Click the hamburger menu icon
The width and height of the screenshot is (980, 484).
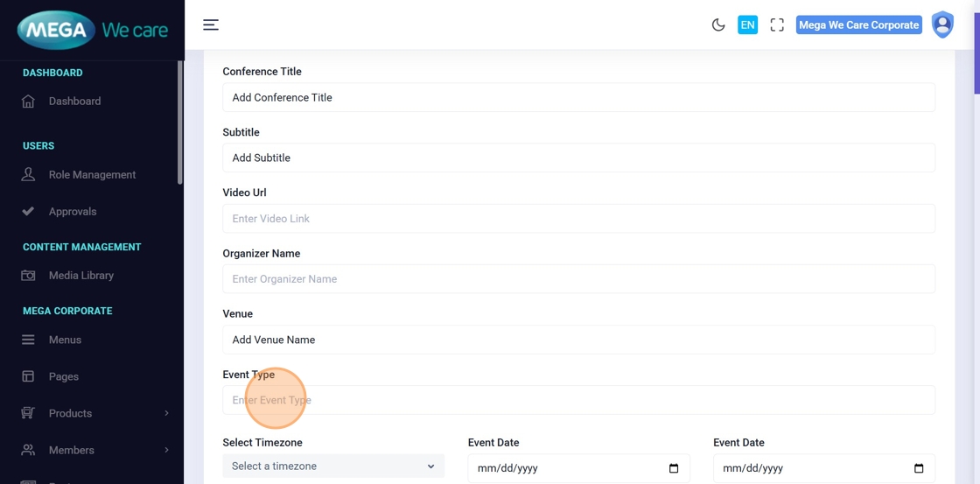click(211, 25)
